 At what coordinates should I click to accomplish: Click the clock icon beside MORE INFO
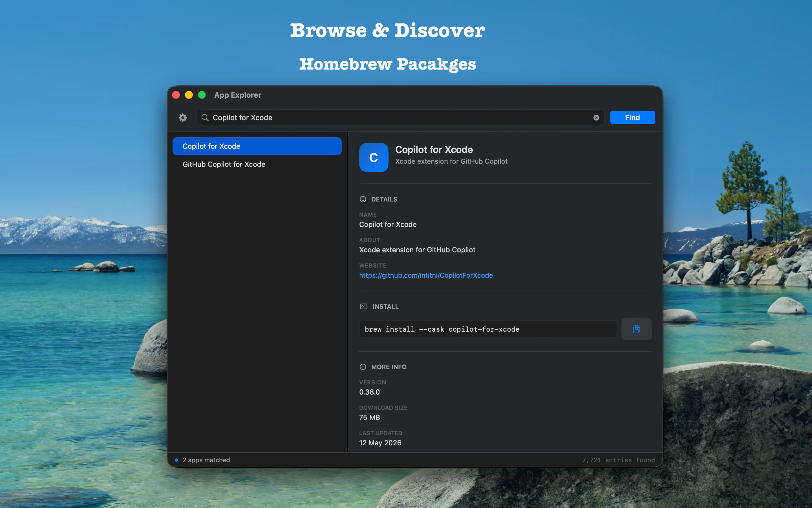(363, 367)
